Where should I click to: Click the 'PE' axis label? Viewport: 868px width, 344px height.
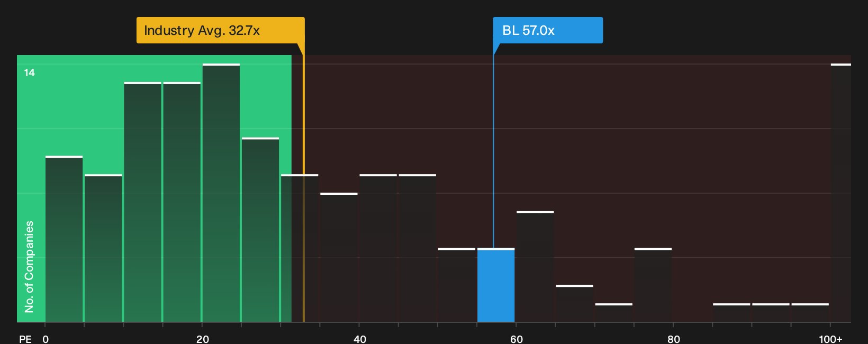[25, 339]
